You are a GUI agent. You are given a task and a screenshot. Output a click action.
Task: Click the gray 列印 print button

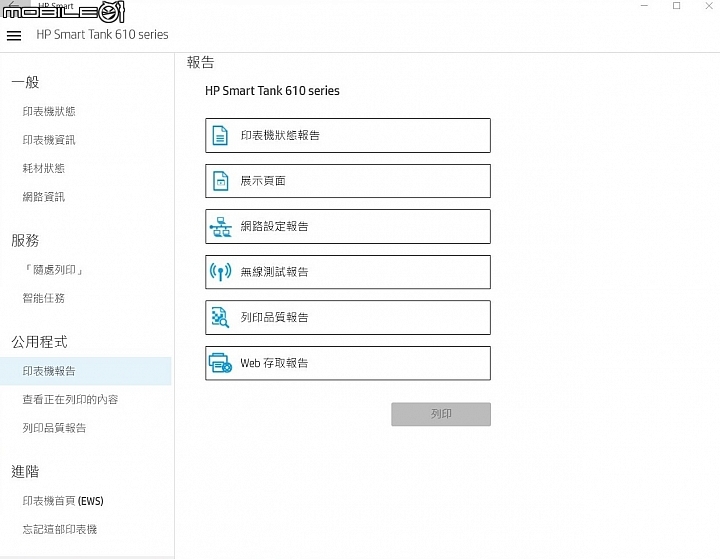tap(441, 414)
